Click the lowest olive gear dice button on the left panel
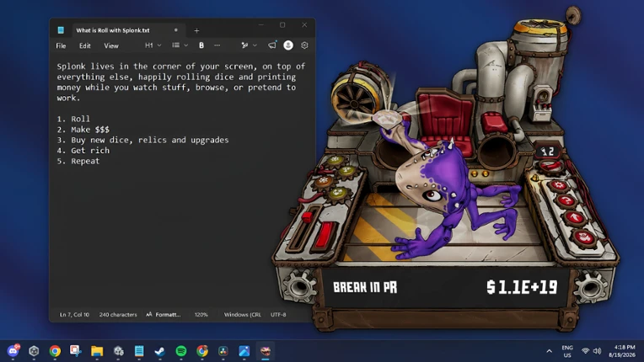This screenshot has width=644, height=362. (338, 193)
